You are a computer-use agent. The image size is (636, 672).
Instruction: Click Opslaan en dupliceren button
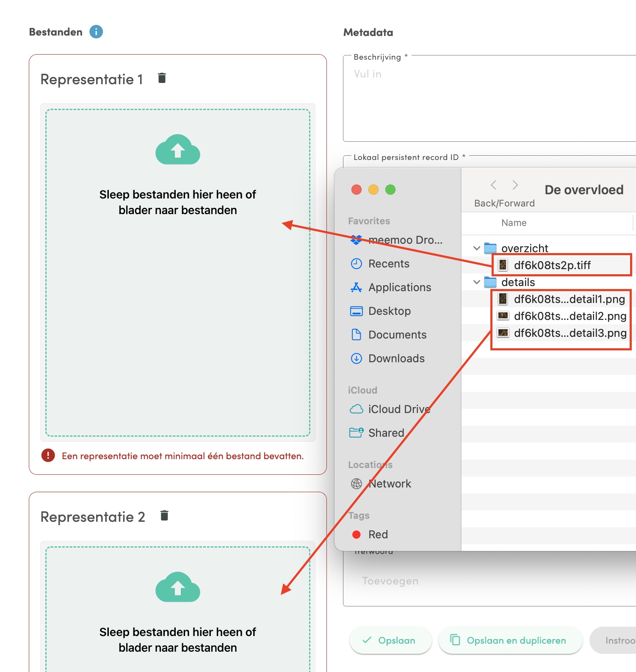(510, 640)
